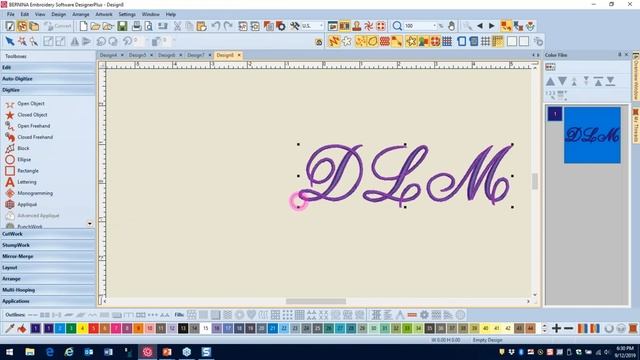Click the Print Preview icon
The image size is (640, 360).
coord(149,26)
